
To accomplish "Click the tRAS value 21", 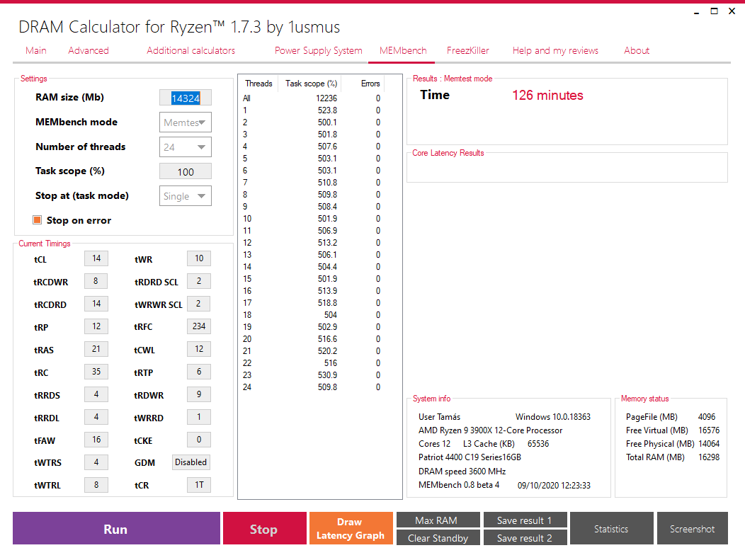I will (96, 349).
